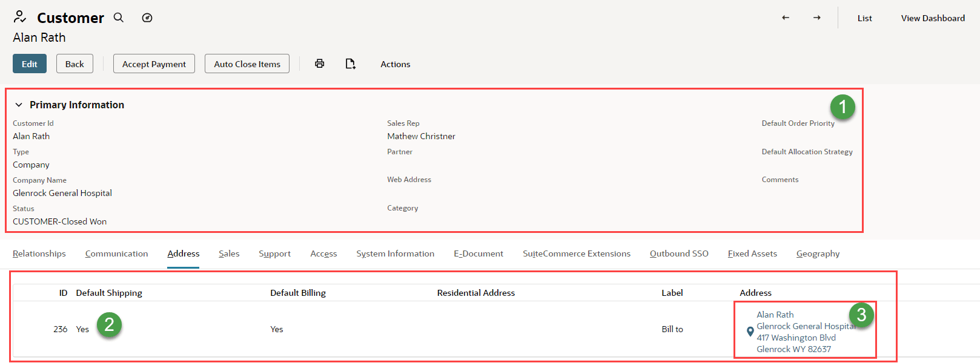Click the new document icon with plus
The height and width of the screenshot is (363, 980).
[351, 64]
